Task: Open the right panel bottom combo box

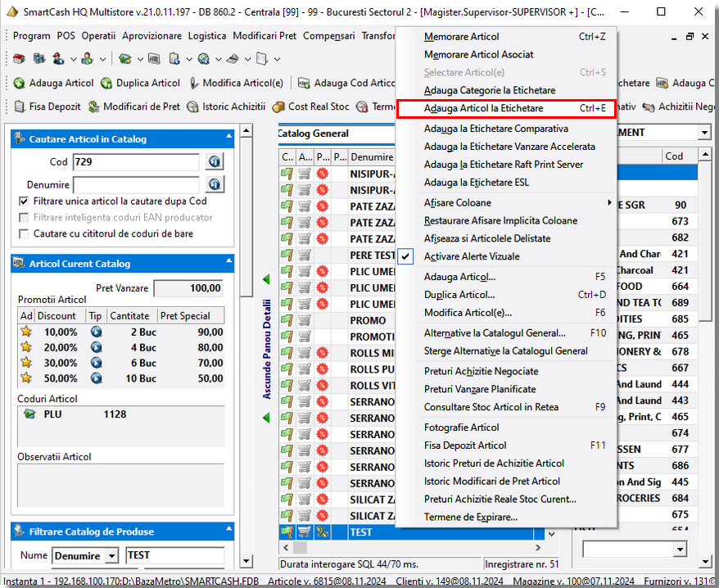Action: (x=680, y=549)
